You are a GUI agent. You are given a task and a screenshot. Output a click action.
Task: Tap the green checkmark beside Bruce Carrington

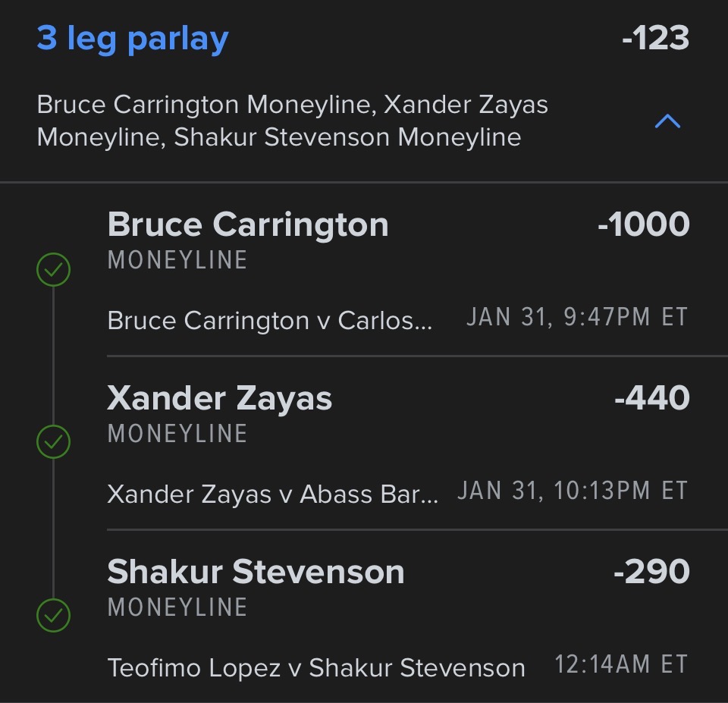coord(54,270)
